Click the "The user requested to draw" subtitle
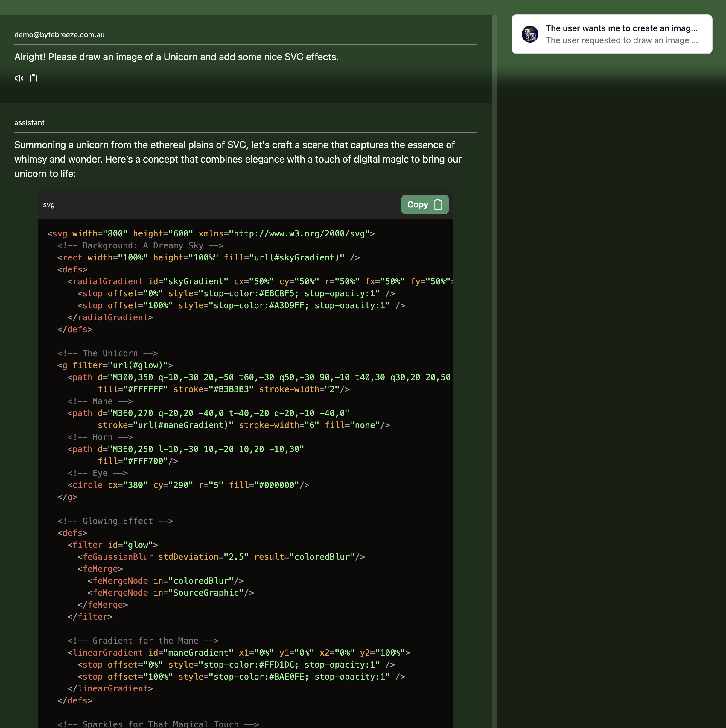 click(x=621, y=40)
